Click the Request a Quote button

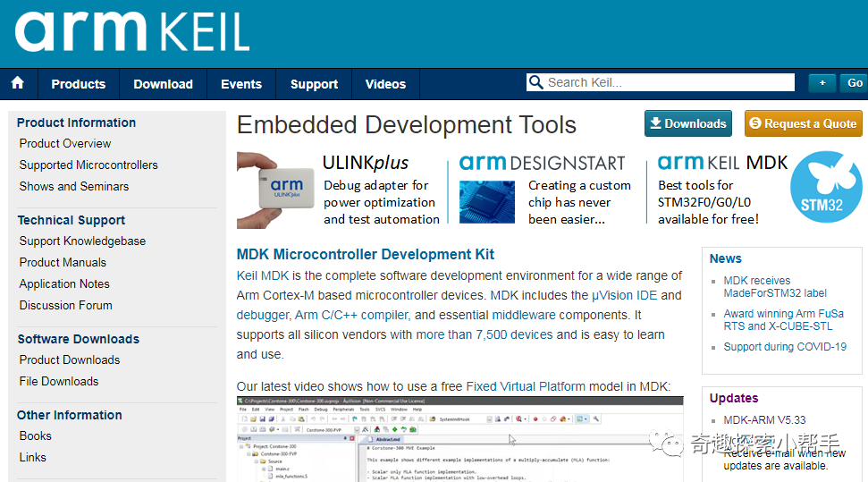tap(804, 123)
